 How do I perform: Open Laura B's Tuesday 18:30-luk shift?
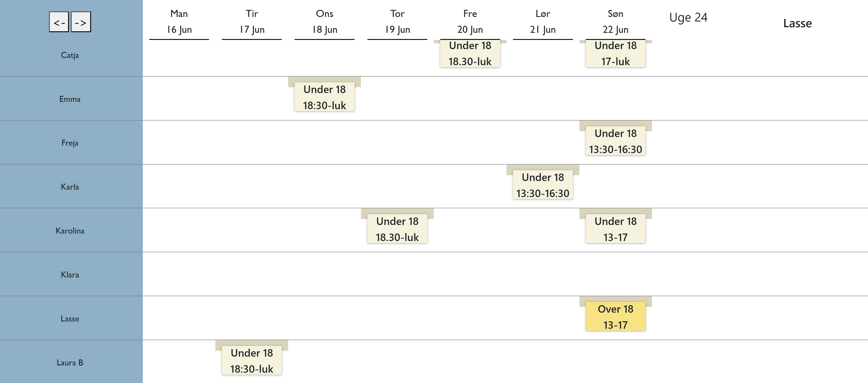click(252, 361)
